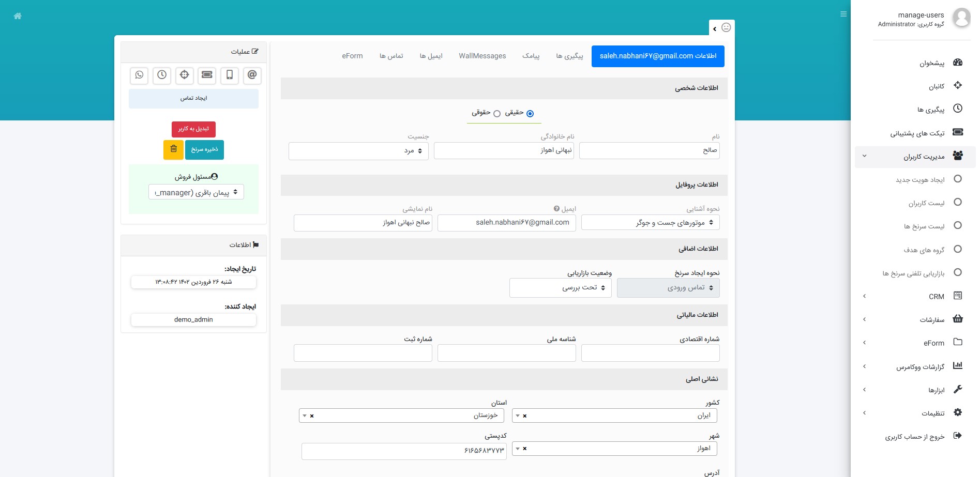The image size is (980, 477).
Task: Click the home icon at top left
Action: pos(18,16)
